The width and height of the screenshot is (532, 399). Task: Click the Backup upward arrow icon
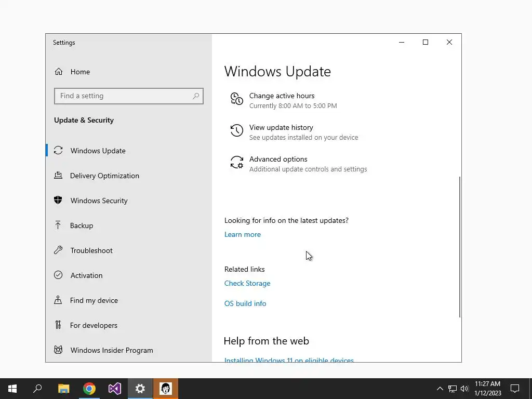[58, 225]
